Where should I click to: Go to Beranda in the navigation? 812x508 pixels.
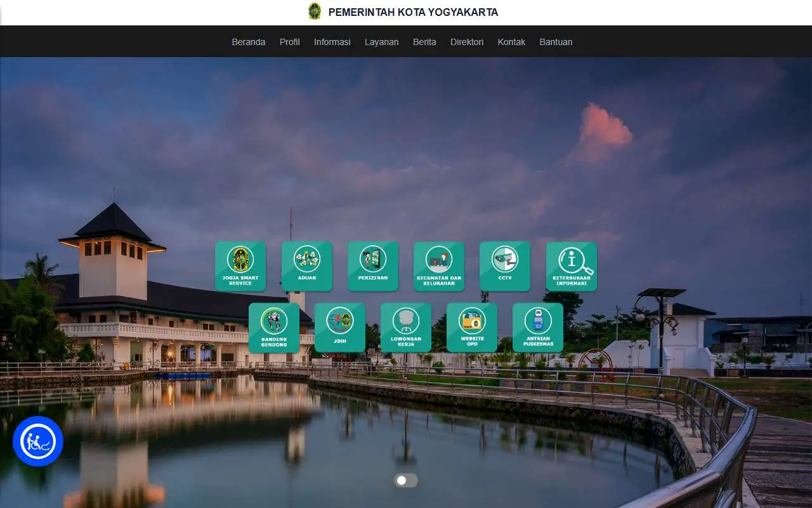pyautogui.click(x=249, y=42)
